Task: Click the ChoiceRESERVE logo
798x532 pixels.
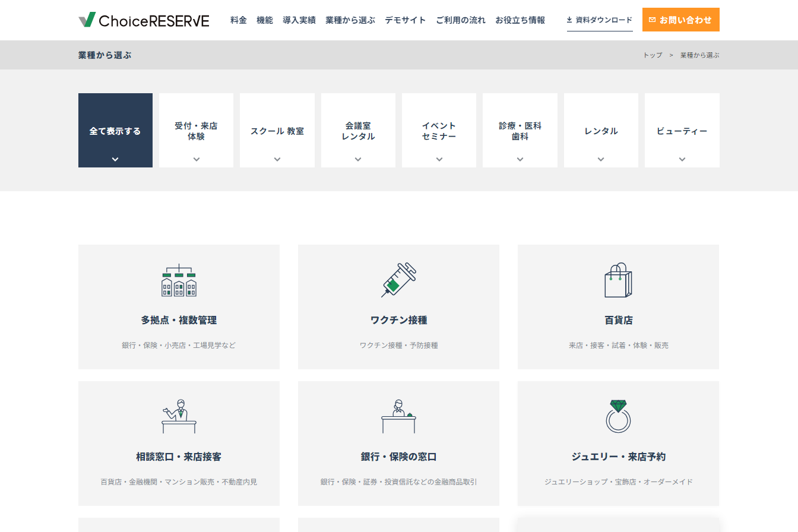Action: click(144, 20)
